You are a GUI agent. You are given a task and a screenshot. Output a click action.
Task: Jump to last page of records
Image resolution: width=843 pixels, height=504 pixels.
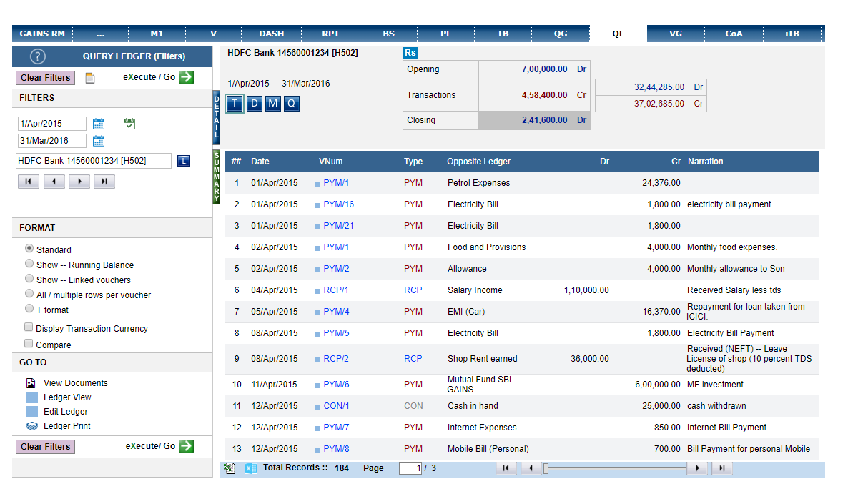(722, 468)
